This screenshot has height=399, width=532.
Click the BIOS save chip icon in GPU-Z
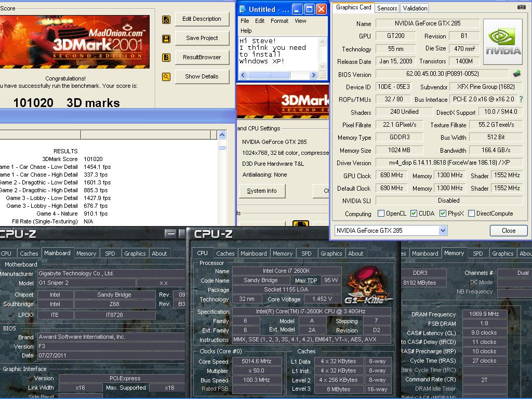point(517,74)
